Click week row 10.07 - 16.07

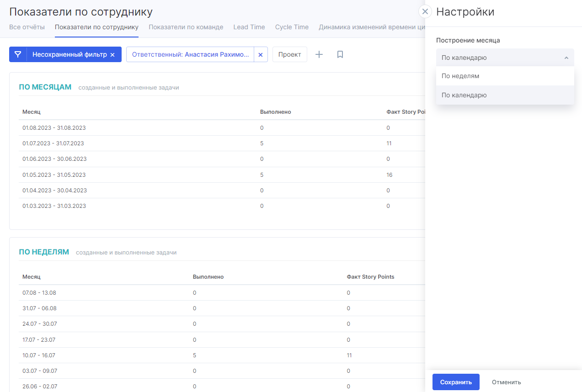coord(222,355)
